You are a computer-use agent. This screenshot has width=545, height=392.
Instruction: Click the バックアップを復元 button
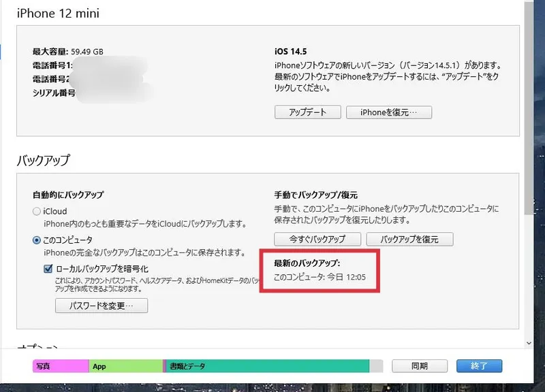(409, 240)
